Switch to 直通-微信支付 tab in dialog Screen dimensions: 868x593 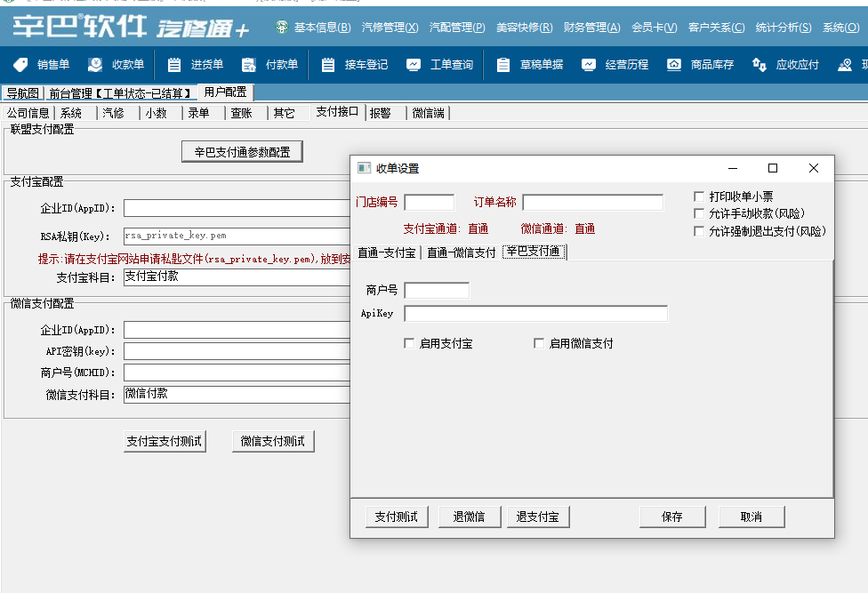pyautogui.click(x=461, y=252)
